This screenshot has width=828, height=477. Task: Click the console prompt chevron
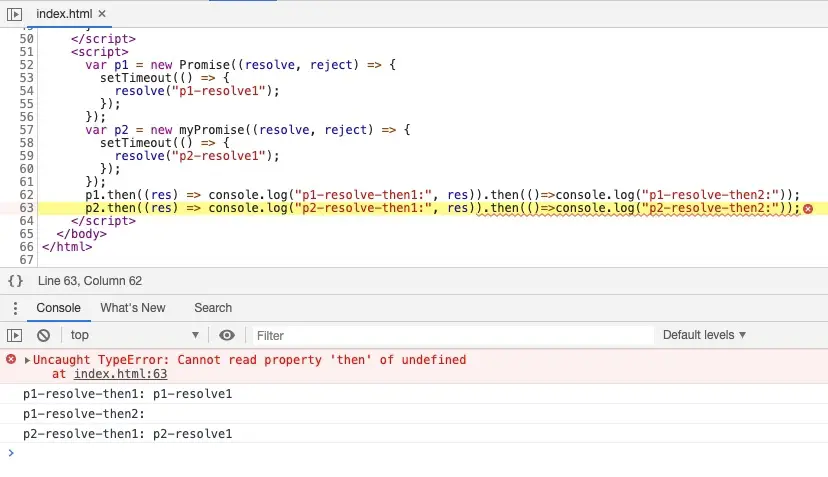pos(11,453)
